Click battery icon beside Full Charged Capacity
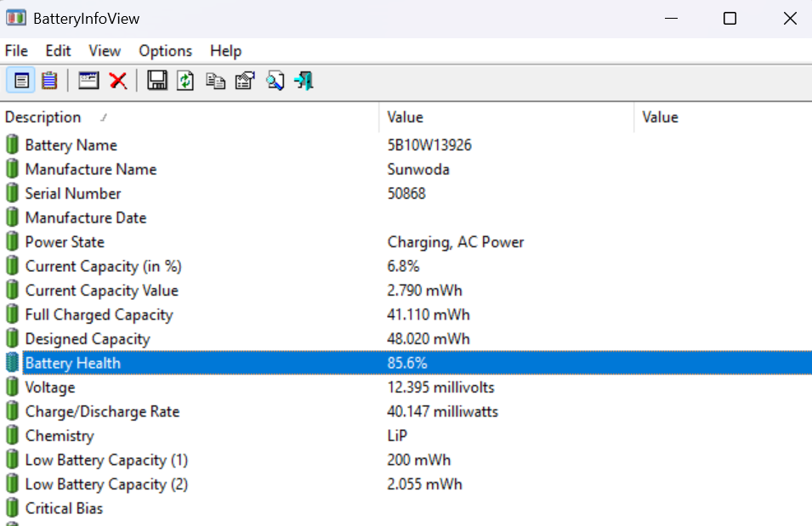 [12, 314]
